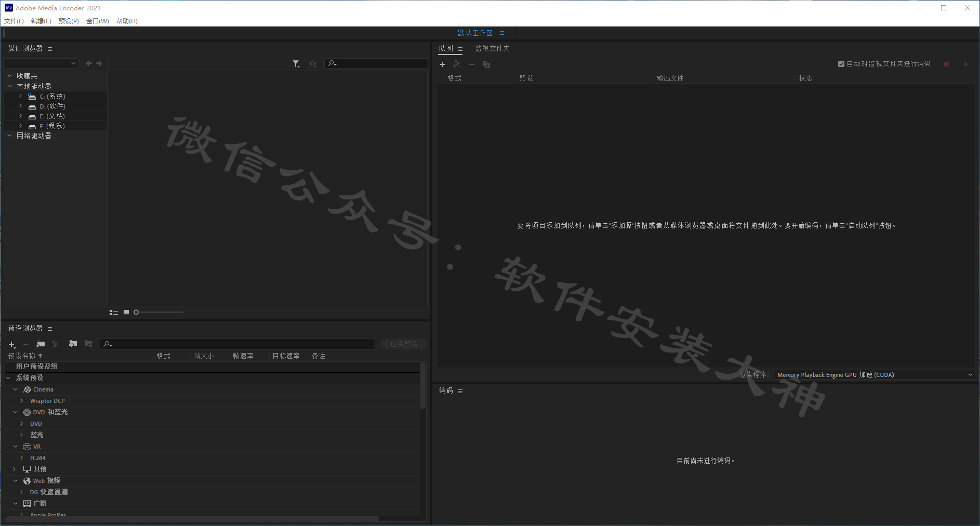Adjust the thumbnail size zoom slider
Screen dimensions: 980x526
click(x=159, y=312)
